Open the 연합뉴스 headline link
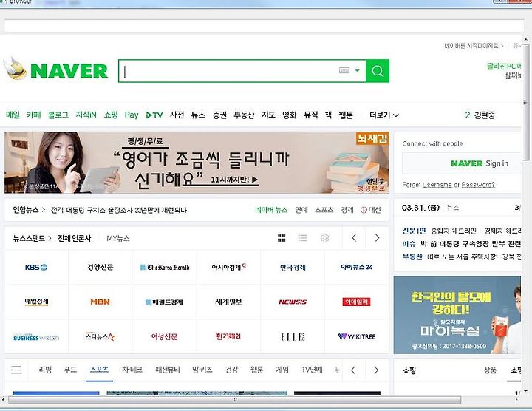 [x=119, y=210]
